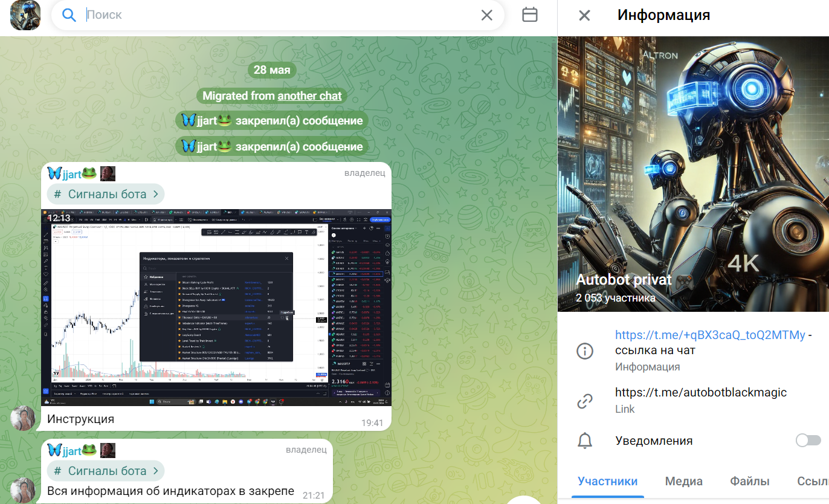Click the chat avatar in the top-left corner

tap(25, 16)
